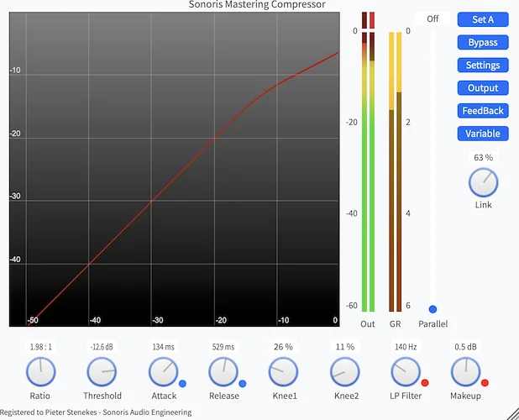Image resolution: width=519 pixels, height=420 pixels.
Task: Click the Knee1 knob
Action: [283, 371]
